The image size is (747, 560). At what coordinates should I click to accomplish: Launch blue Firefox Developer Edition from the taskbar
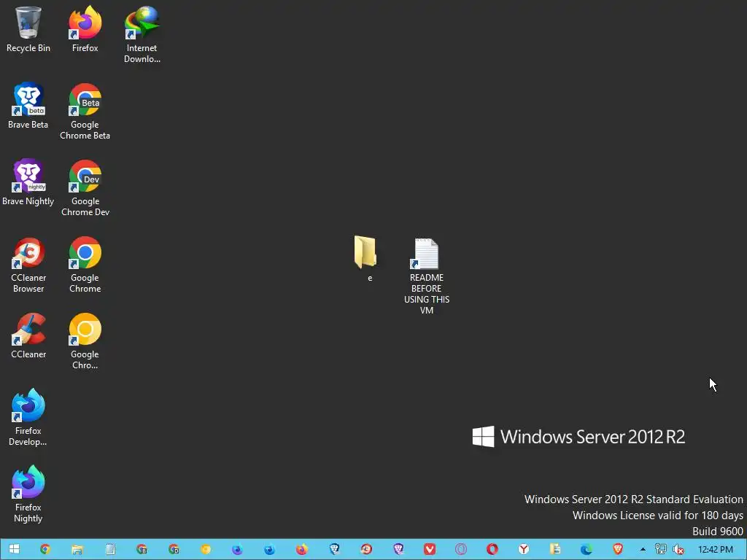click(269, 550)
